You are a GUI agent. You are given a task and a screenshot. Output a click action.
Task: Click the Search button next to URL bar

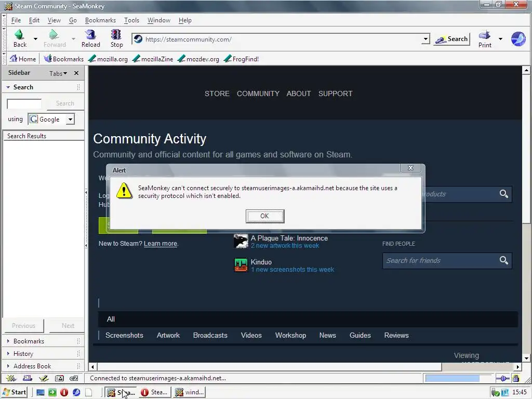pos(452,39)
